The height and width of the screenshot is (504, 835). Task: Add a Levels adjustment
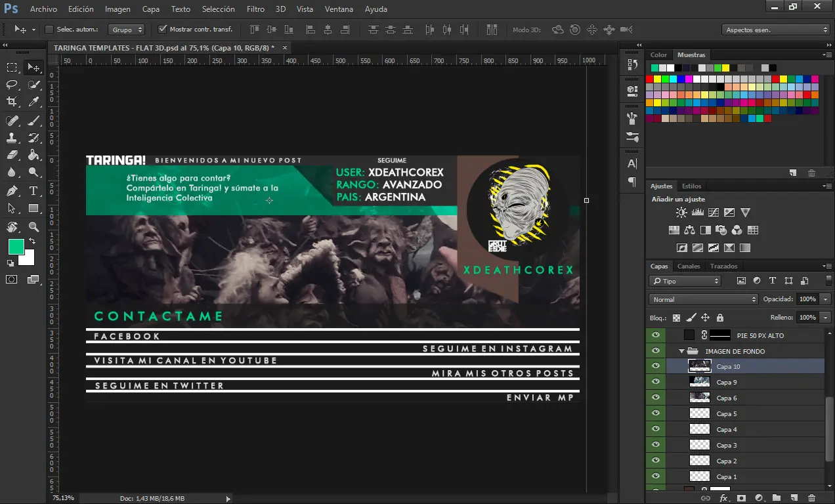[x=697, y=213]
